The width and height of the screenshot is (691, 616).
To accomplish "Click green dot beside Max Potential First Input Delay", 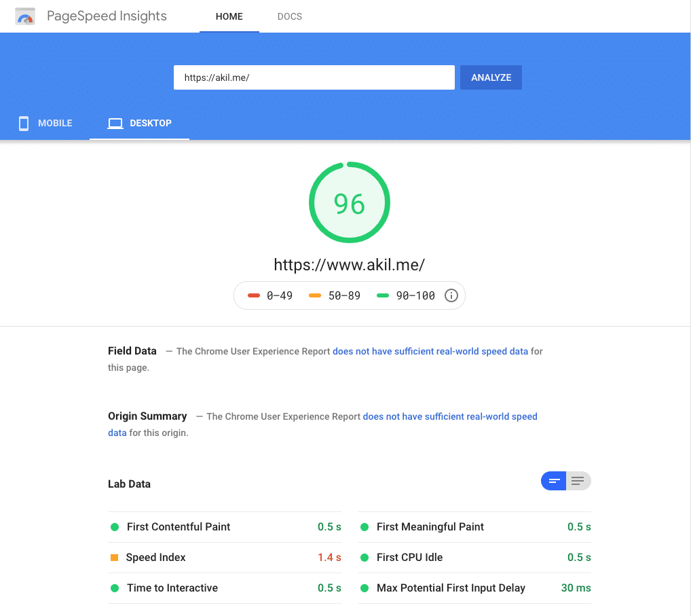I will pyautogui.click(x=365, y=587).
